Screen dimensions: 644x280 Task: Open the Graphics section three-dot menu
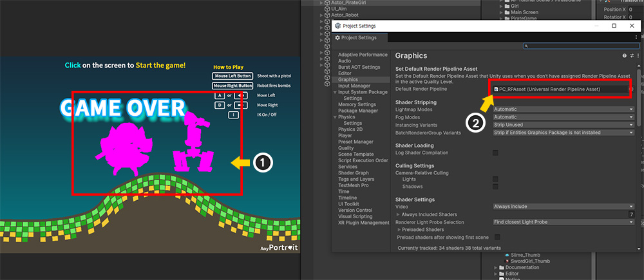pos(639,56)
